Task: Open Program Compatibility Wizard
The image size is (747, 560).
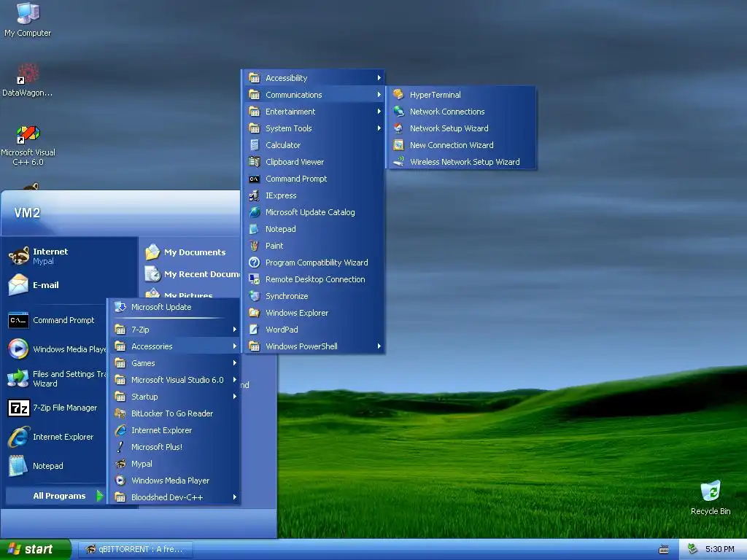Action: pos(314,262)
